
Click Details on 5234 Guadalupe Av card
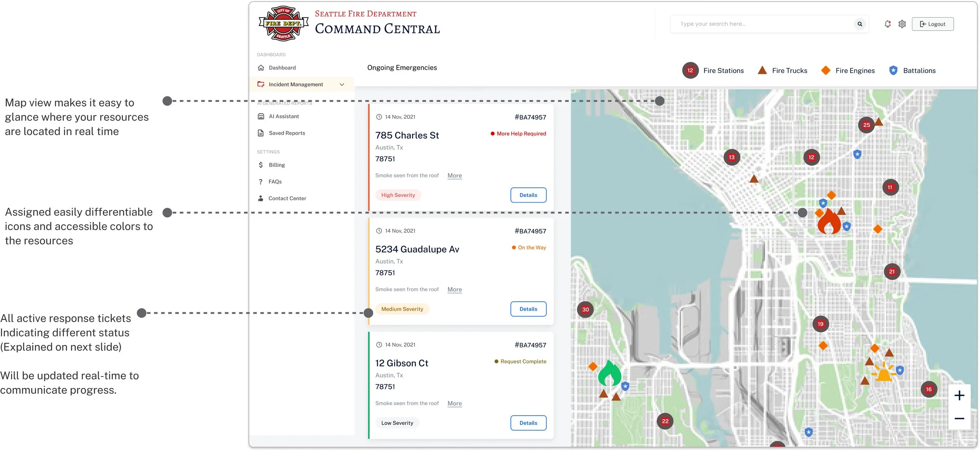point(528,309)
